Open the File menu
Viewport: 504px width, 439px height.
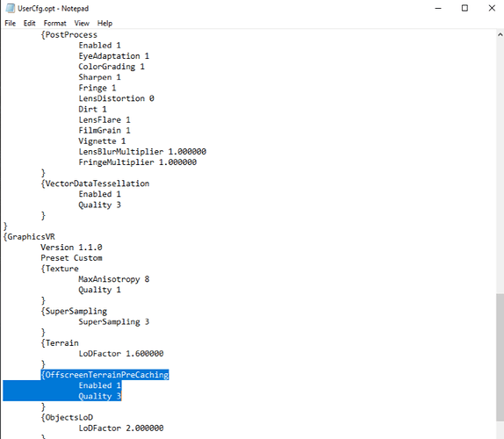[10, 23]
